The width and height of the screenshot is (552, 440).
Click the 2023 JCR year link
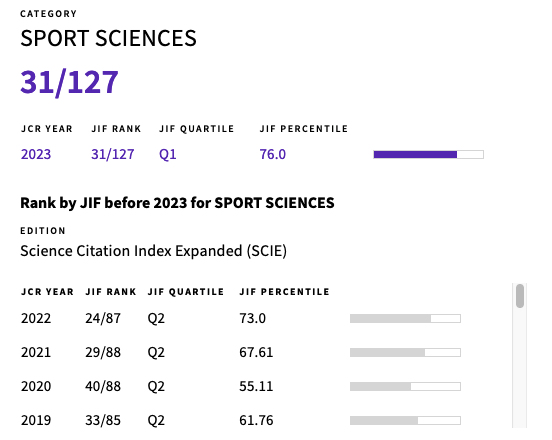pos(36,154)
